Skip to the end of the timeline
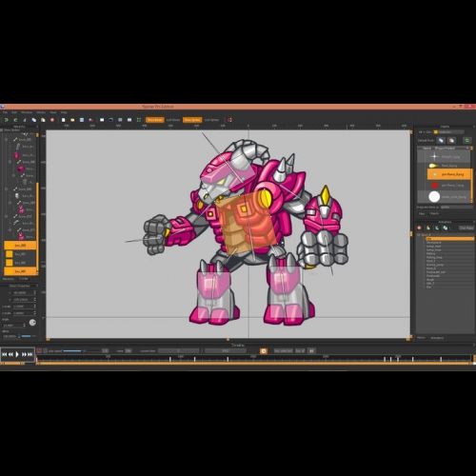Viewport: 476px width, 476px height. 30,354
